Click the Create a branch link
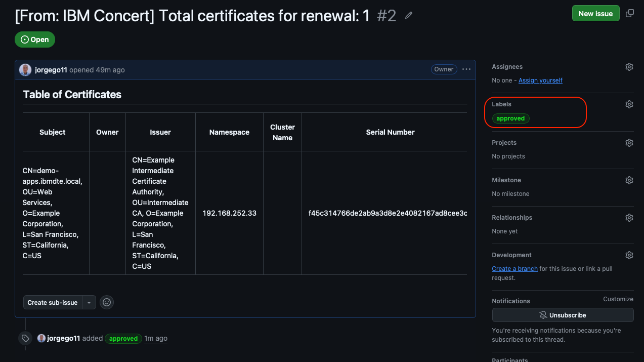The image size is (644, 362). coord(514,269)
